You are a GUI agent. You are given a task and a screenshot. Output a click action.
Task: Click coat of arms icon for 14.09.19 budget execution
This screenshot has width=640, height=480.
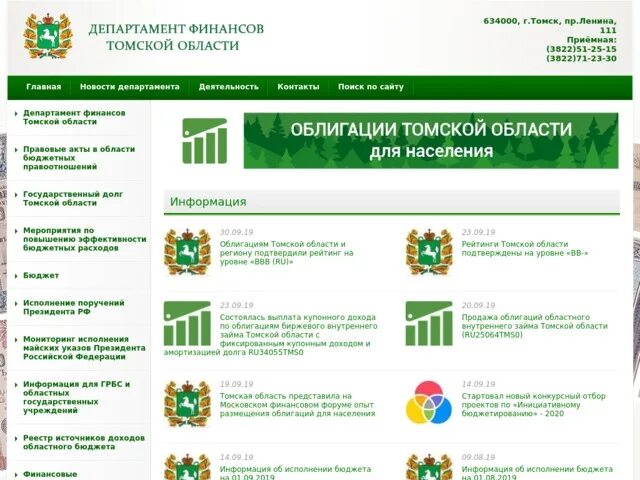187,467
